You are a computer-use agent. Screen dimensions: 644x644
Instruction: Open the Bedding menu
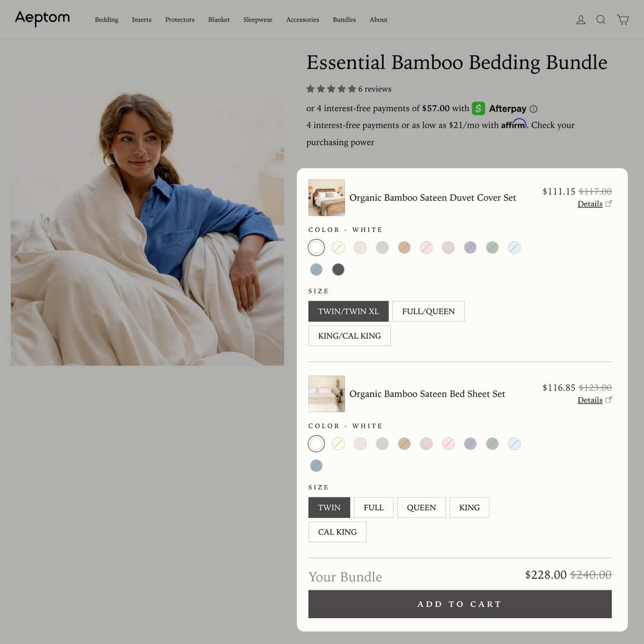107,20
